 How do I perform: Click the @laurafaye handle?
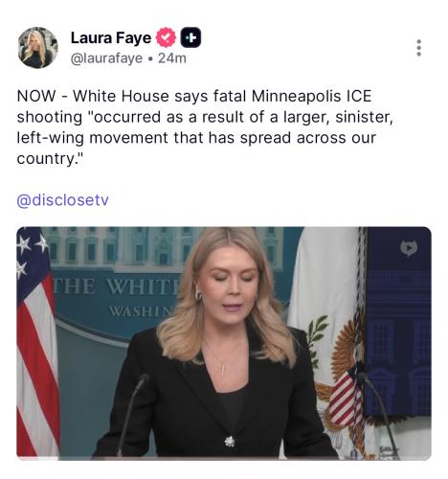[106, 58]
